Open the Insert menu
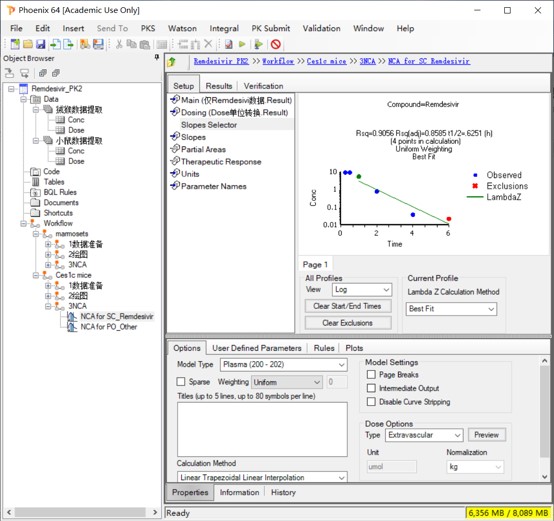The height and width of the screenshot is (521, 554). click(73, 28)
